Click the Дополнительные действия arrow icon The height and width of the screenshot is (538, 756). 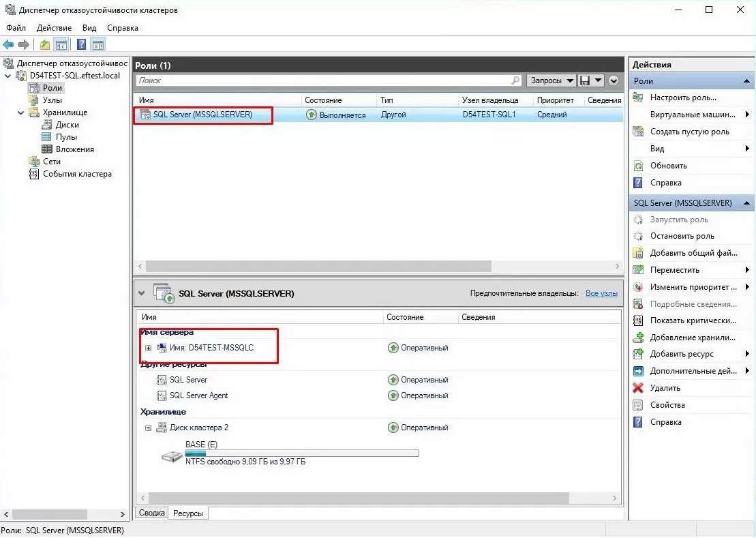[638, 371]
